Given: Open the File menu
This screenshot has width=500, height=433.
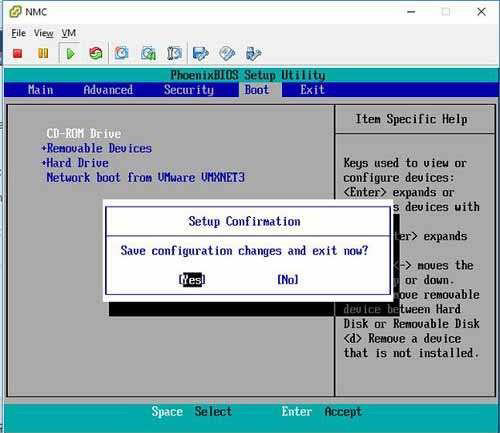Looking at the screenshot, I should point(18,33).
